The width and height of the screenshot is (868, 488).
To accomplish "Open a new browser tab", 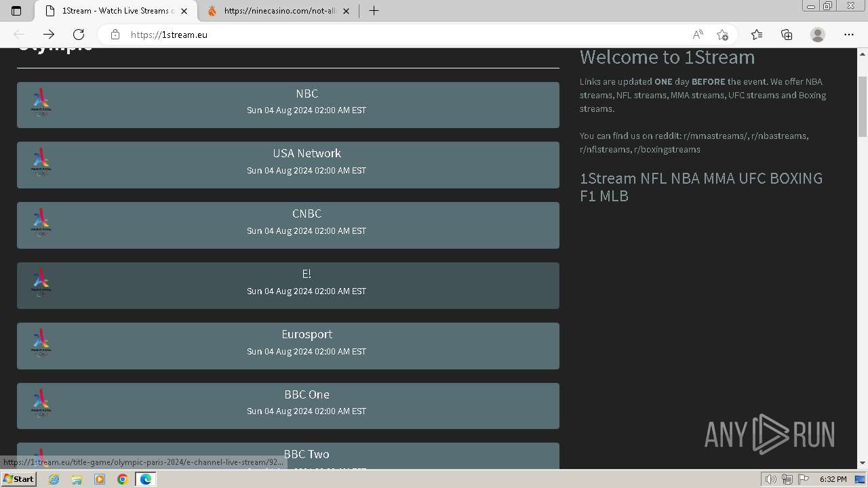I will [374, 11].
